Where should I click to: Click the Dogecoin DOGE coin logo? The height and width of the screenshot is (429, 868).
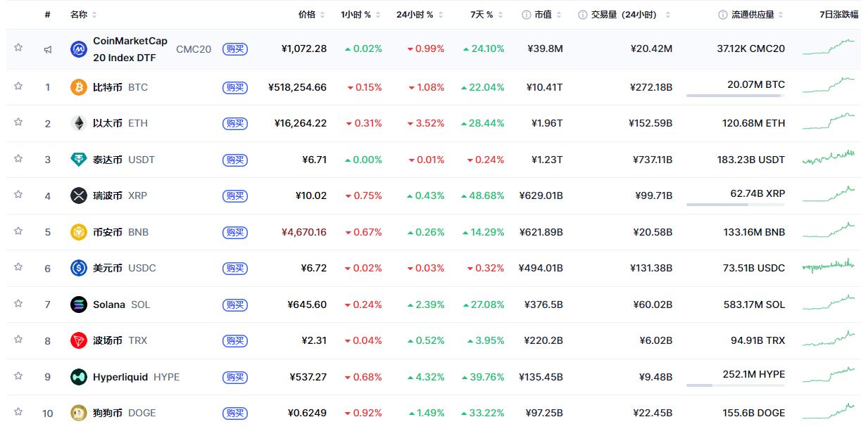79,413
